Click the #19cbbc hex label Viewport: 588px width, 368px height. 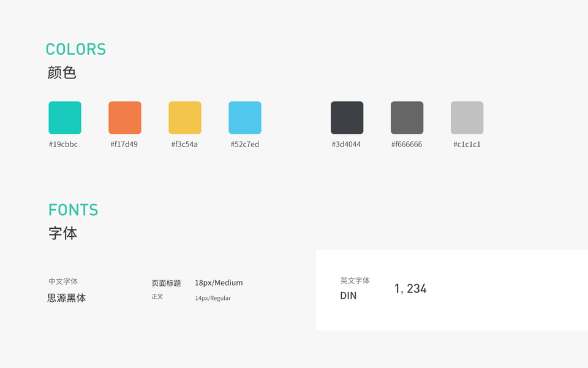63,144
